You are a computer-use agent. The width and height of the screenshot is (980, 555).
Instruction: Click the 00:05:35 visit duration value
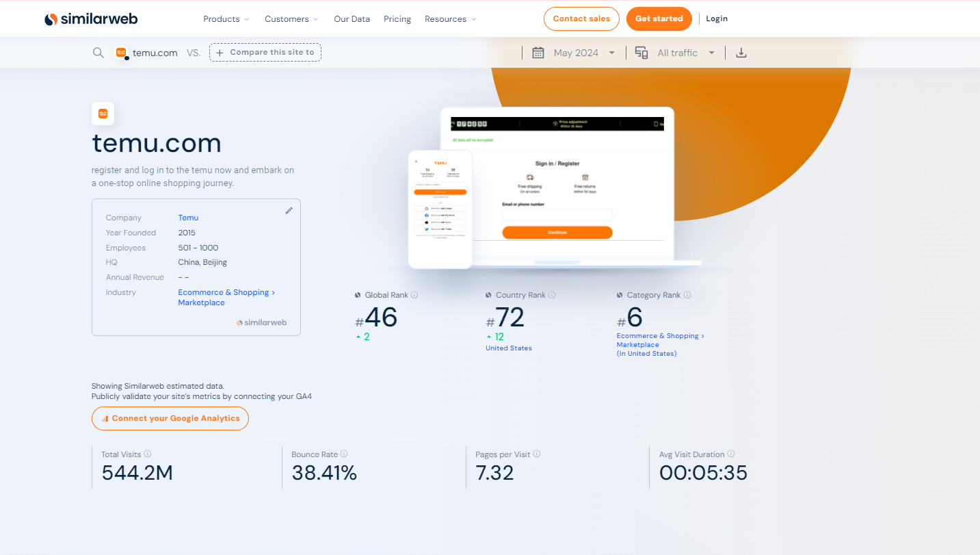703,473
